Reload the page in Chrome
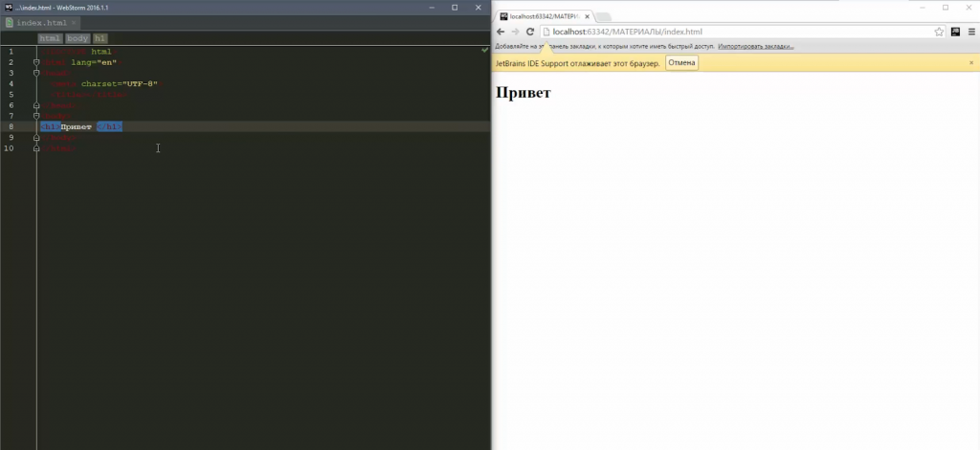 [x=530, y=32]
